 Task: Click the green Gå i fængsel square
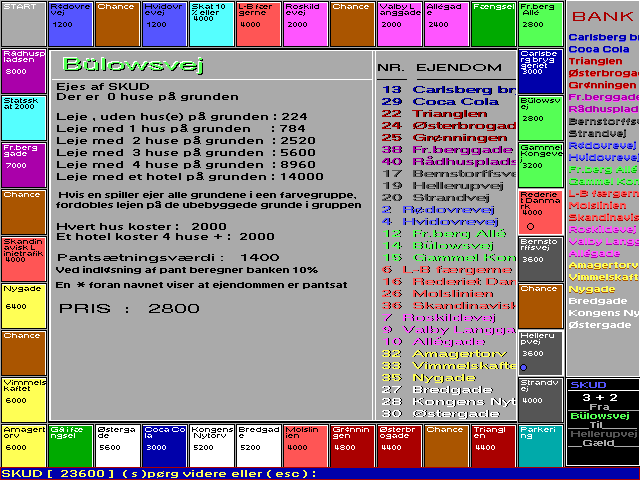[x=71, y=446]
